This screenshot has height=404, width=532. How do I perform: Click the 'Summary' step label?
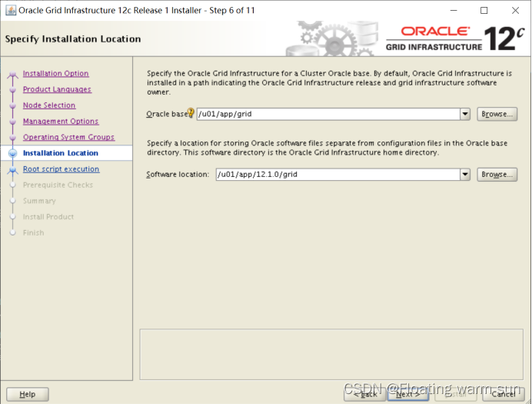39,201
